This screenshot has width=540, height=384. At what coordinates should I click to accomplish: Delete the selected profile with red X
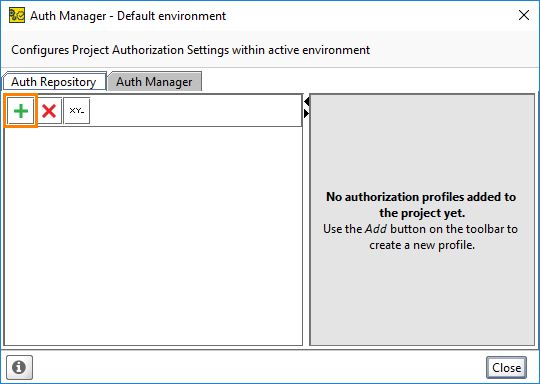point(49,111)
